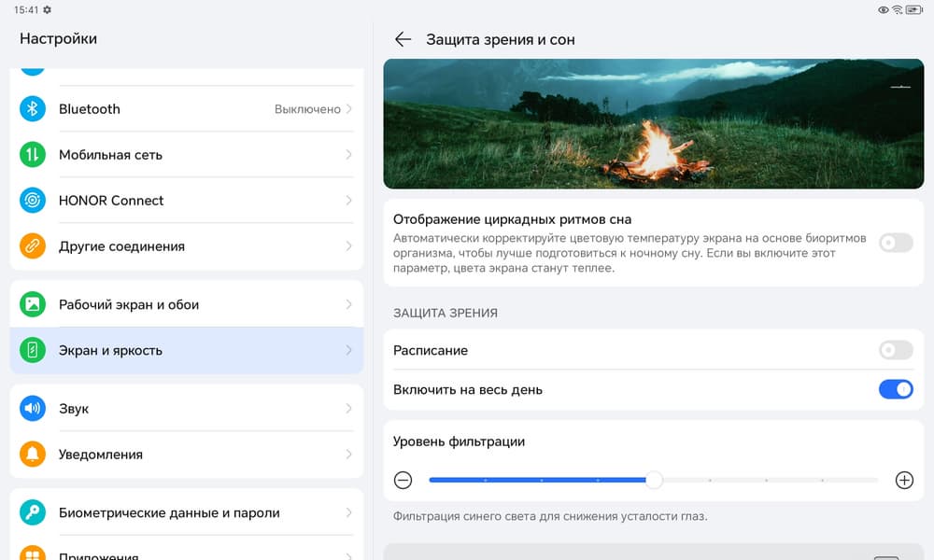934x560 pixels.
Task: Tap the Рабочий экран и обои icon
Action: pos(33,305)
